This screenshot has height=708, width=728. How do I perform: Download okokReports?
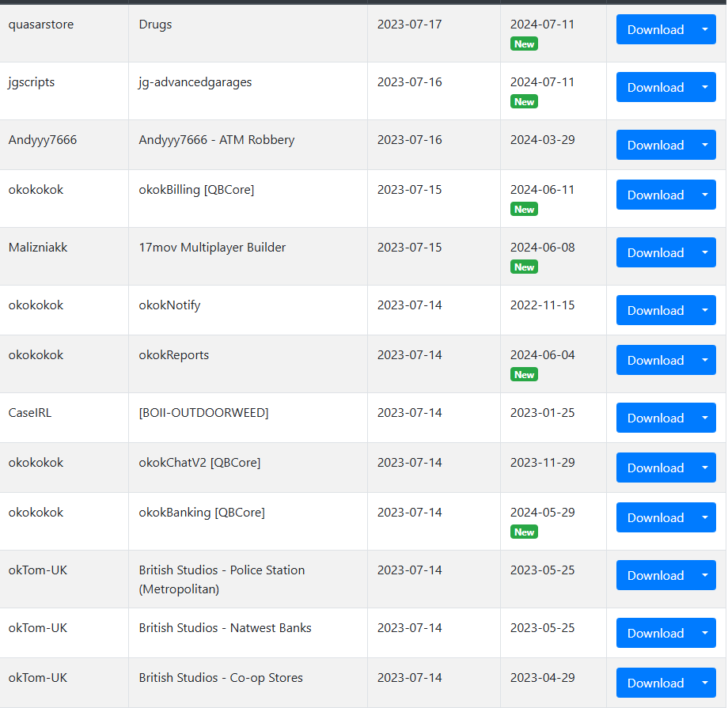[655, 360]
